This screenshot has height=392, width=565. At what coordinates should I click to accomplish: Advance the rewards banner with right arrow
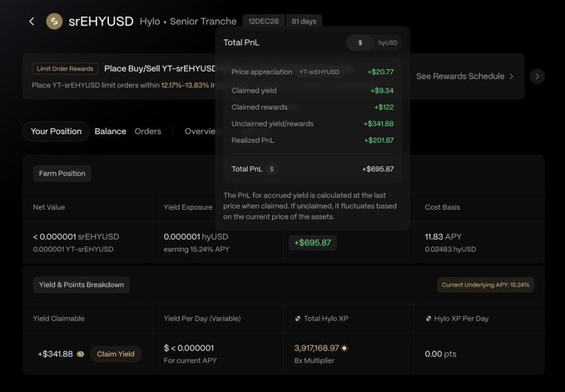point(537,77)
